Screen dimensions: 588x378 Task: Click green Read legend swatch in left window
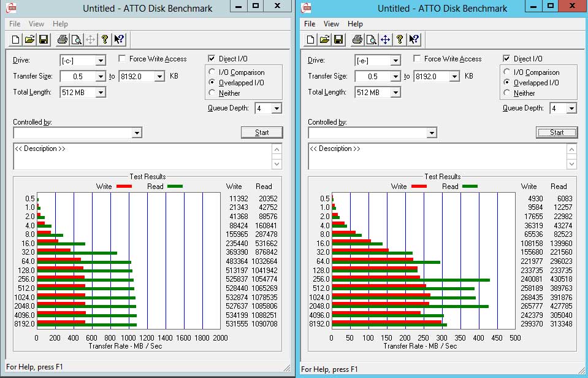pyautogui.click(x=175, y=186)
